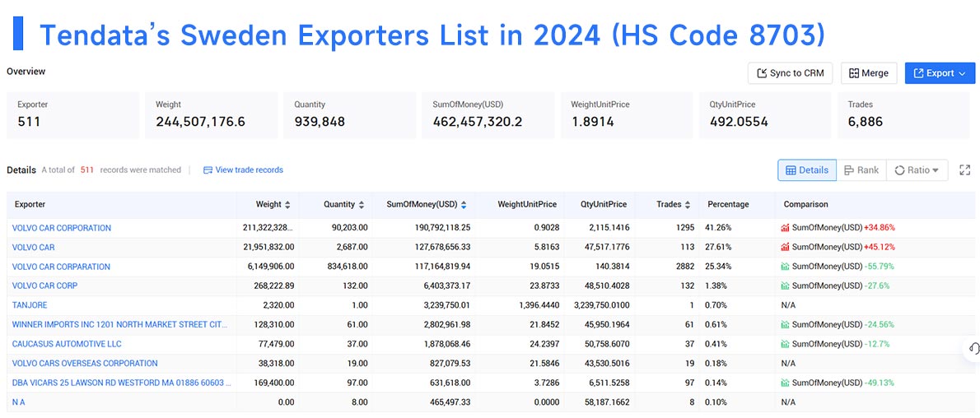Click the comparison chart icon for +34.86%
980x418 pixels.
click(785, 228)
